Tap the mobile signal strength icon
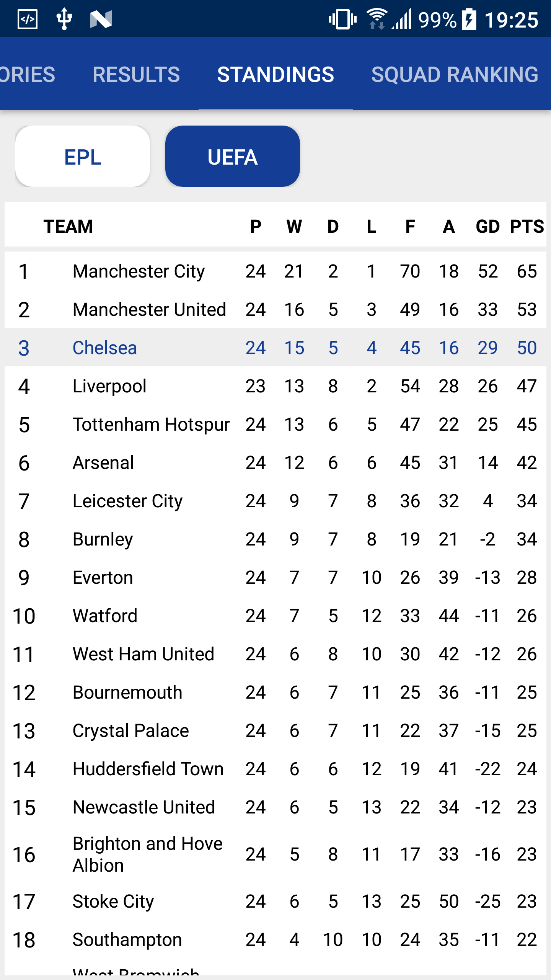Screen dimensions: 551x980 [402, 19]
